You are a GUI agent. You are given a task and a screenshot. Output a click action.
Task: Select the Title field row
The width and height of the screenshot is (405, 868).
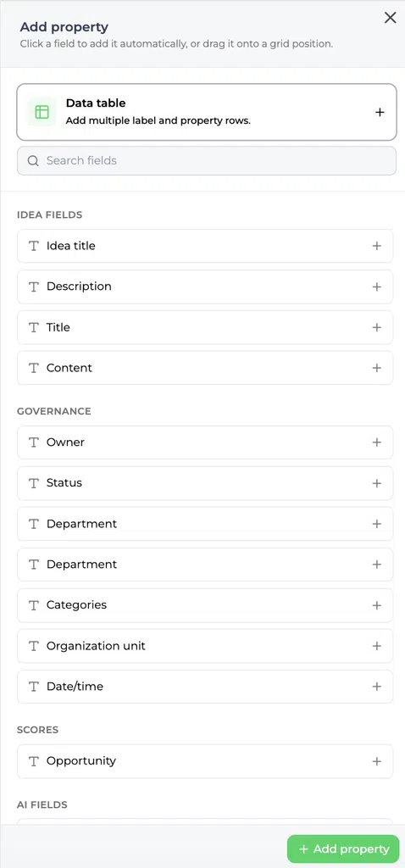click(205, 327)
